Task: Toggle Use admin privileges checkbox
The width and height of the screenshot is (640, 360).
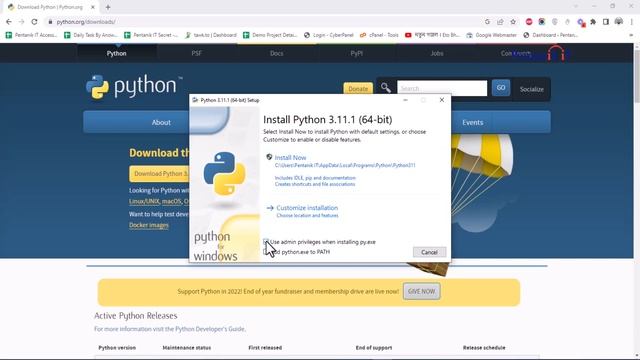Action: (x=266, y=242)
